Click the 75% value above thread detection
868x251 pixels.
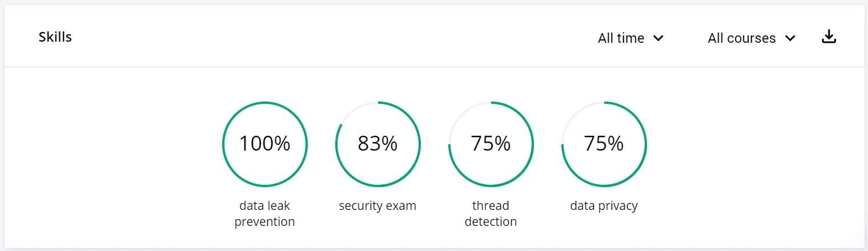(491, 144)
